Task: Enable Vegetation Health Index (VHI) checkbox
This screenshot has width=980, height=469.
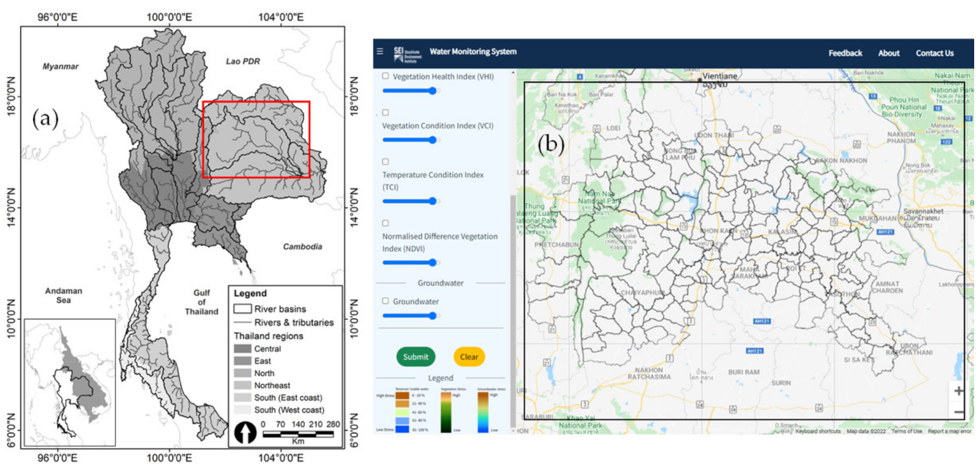Action: pyautogui.click(x=385, y=76)
